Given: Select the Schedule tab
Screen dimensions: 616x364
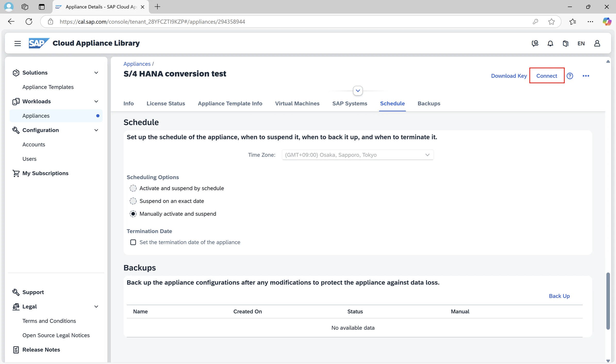Looking at the screenshot, I should tap(392, 103).
